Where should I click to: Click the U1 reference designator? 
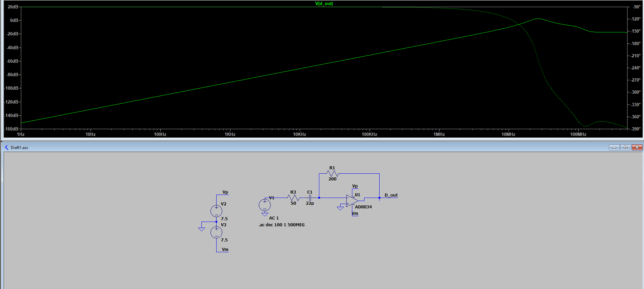point(358,195)
